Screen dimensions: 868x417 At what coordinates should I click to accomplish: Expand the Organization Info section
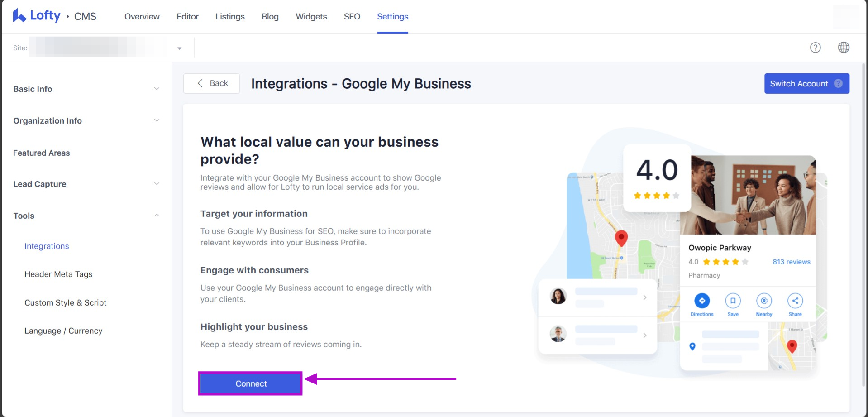(x=157, y=120)
